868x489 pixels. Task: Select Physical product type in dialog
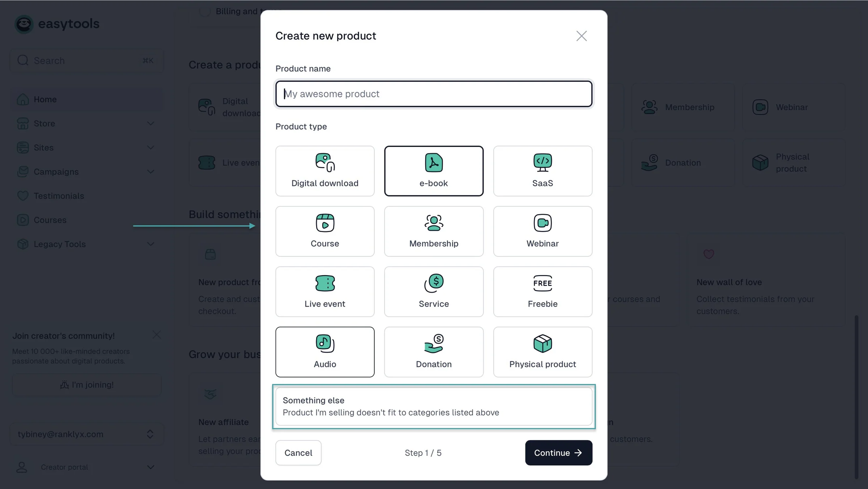pos(542,352)
